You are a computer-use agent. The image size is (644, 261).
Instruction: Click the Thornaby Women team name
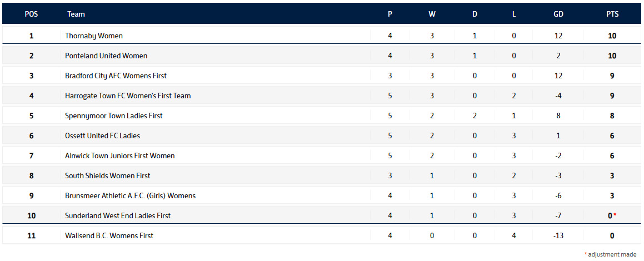click(94, 36)
